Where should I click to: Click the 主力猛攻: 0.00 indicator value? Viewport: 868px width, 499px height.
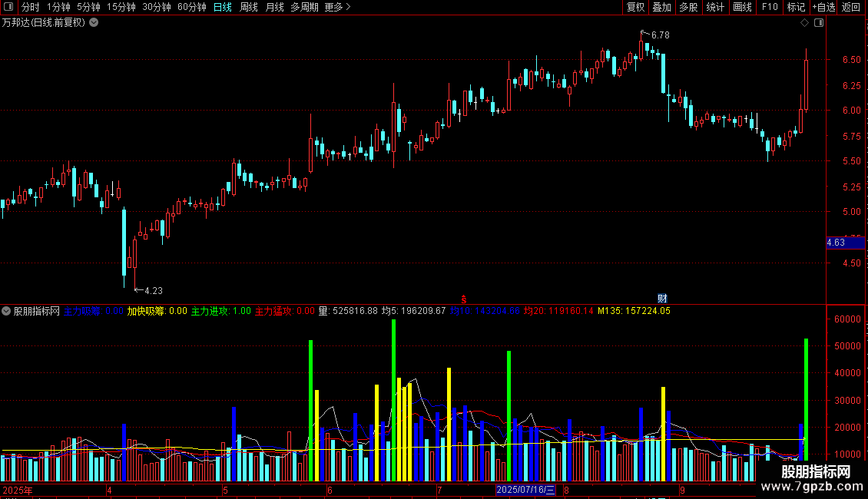click(x=284, y=311)
